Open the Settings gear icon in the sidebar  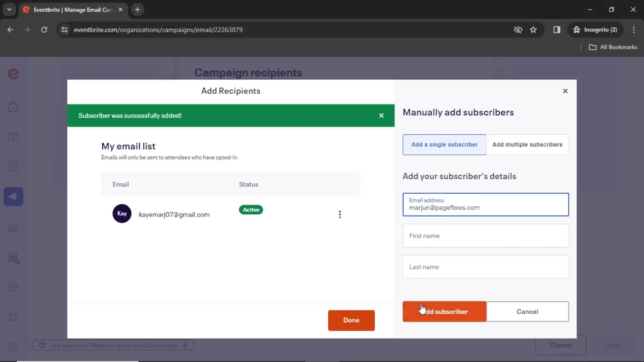tap(13, 287)
